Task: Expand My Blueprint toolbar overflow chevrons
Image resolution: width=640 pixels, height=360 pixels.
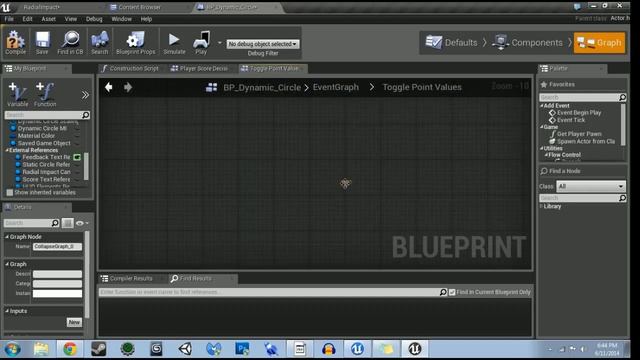Action: (85, 95)
